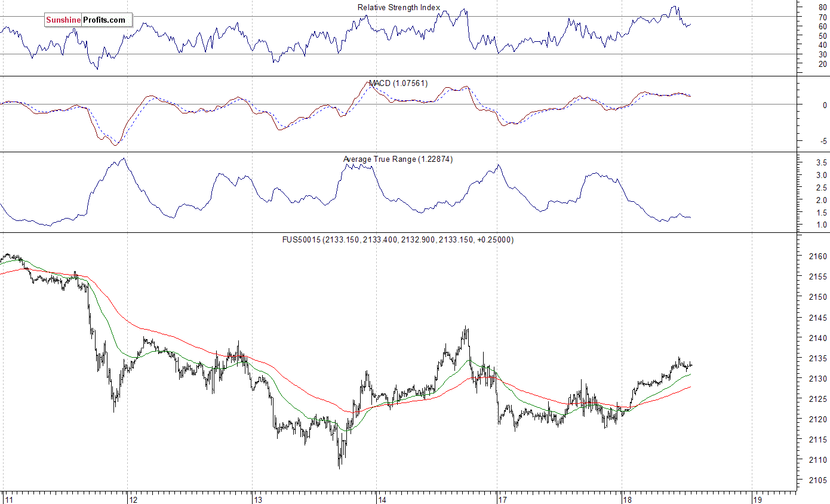Click the SunshineProfits.com logo

coord(87,20)
